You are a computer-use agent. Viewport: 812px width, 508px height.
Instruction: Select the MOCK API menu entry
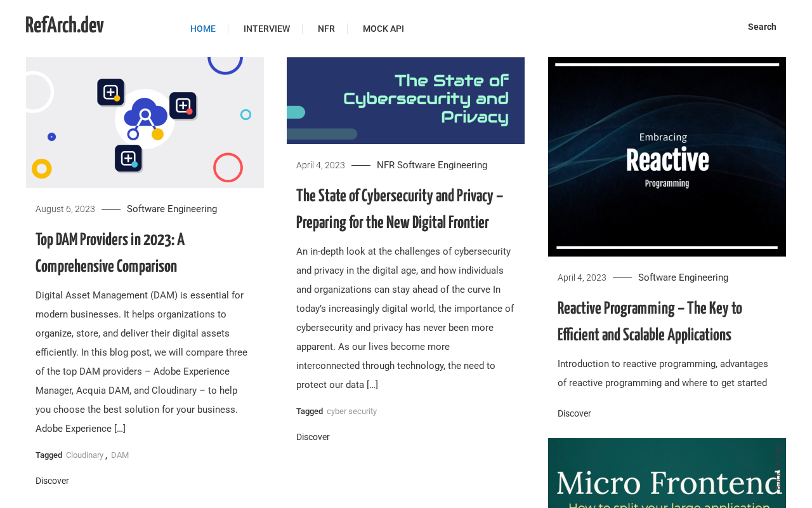tap(383, 29)
